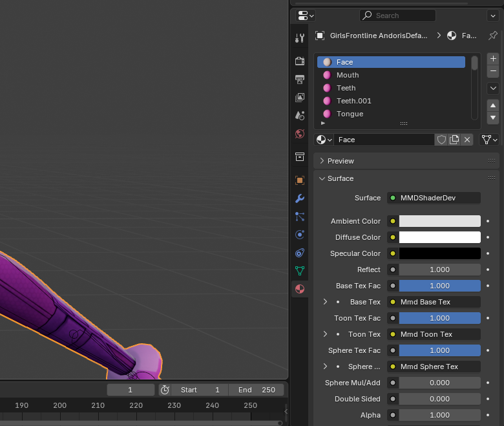Open the View Layer properties tab
The height and width of the screenshot is (426, 504).
pos(300,97)
